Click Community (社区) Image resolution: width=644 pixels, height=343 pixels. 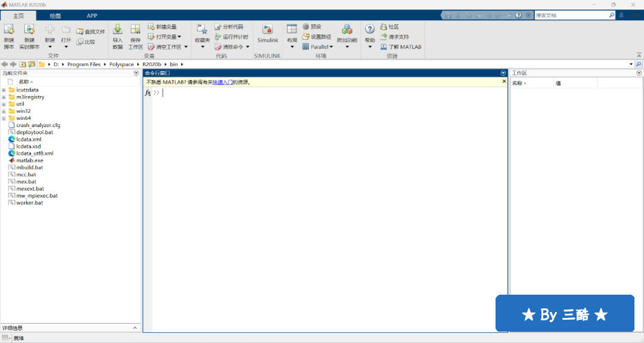390,27
